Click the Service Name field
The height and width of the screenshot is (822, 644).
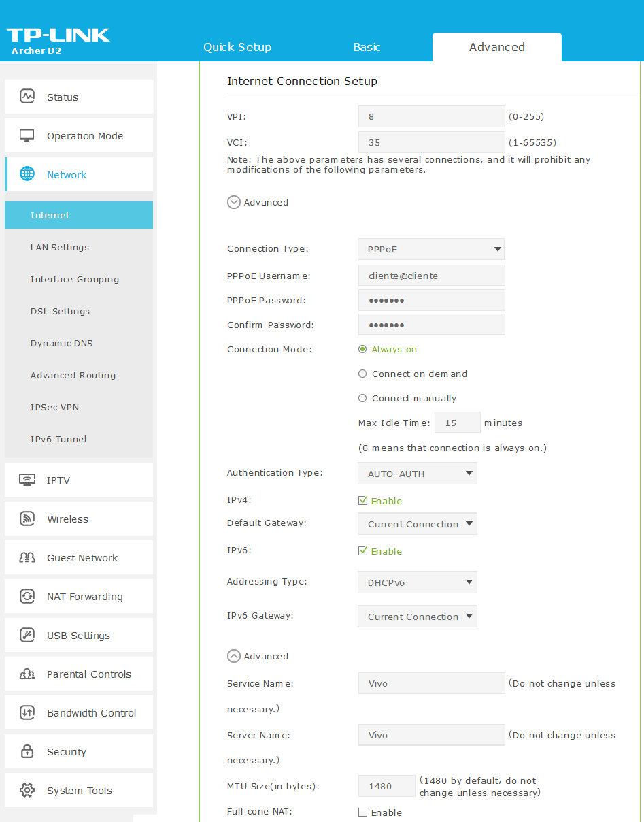(x=431, y=683)
